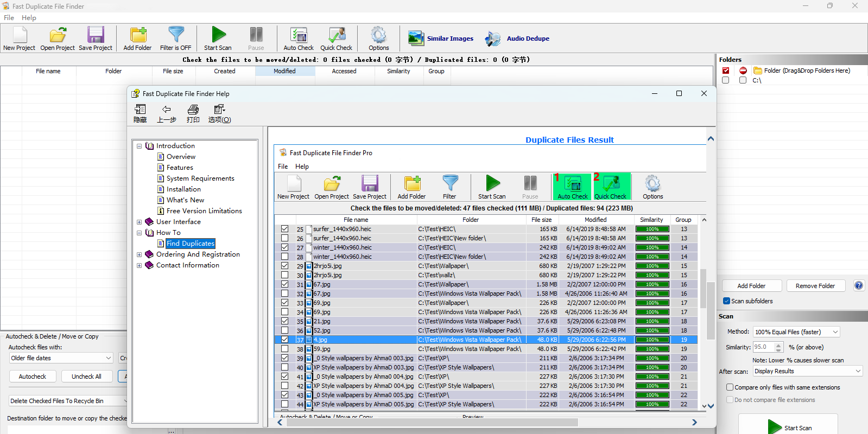Sort results by the Modified column header

coord(284,71)
